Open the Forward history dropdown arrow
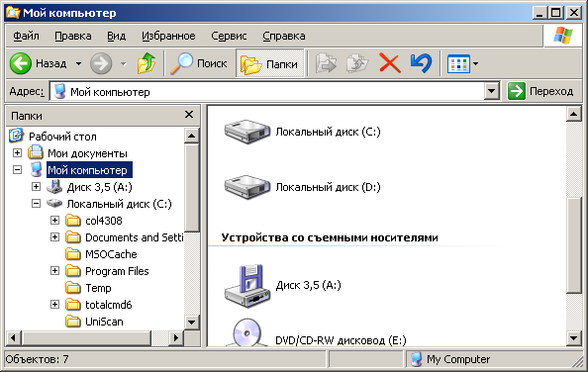Screen dimensions: 588x372 tap(124, 63)
